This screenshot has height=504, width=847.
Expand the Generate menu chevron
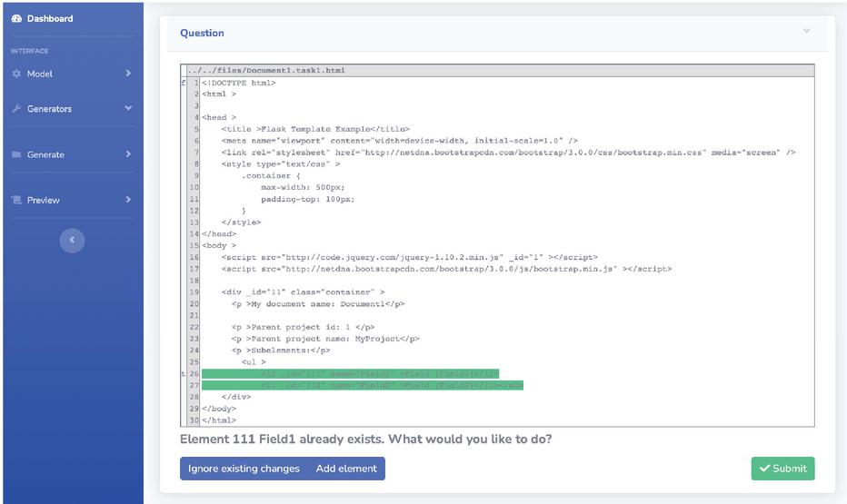[128, 154]
